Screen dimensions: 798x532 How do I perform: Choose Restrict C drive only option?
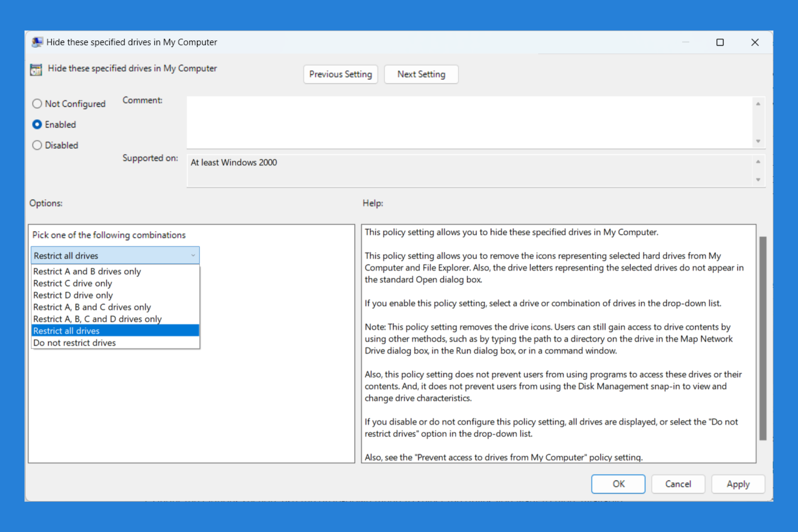click(x=116, y=283)
